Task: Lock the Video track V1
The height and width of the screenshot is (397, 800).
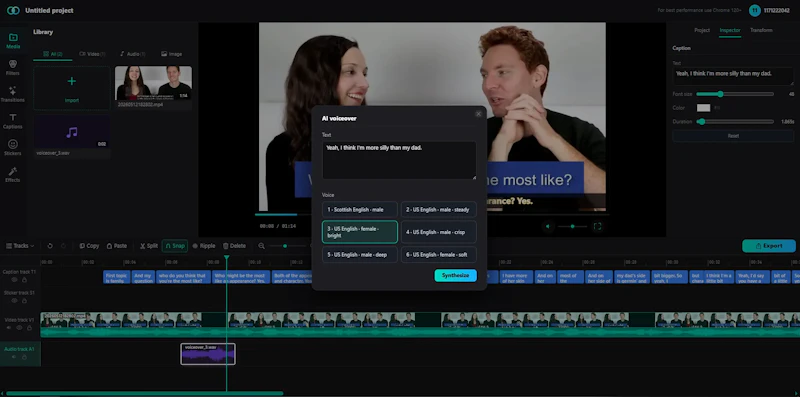Action: click(29, 328)
